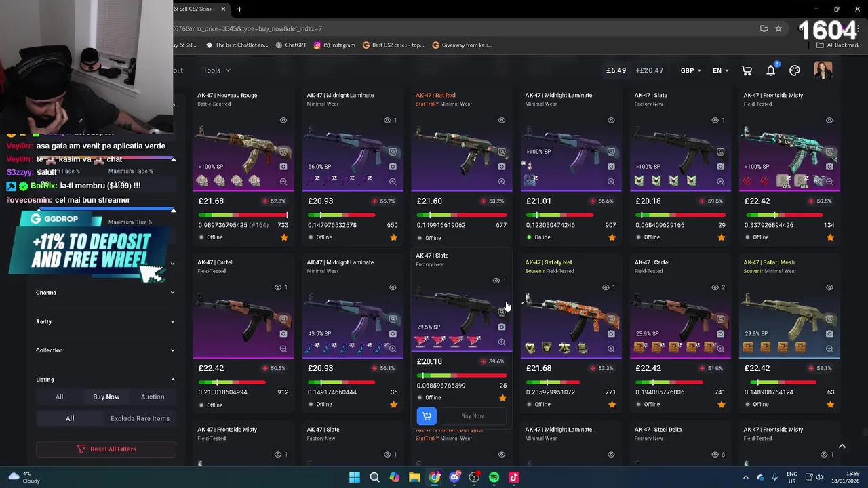This screenshot has height=488, width=868.
Task: Open All Bookmarks folder
Action: tap(839, 45)
